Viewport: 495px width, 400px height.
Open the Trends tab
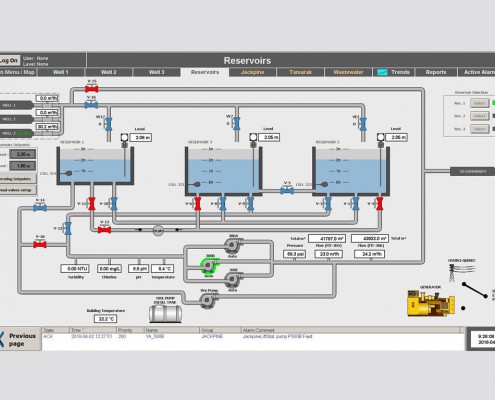coord(394,72)
